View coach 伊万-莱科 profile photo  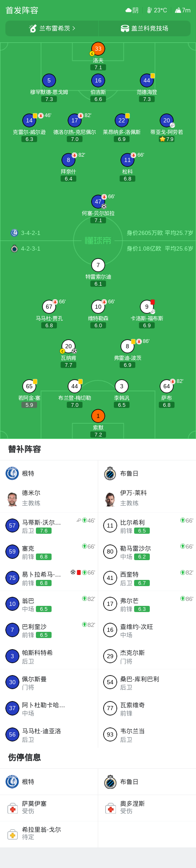pyautogui.click(x=110, y=499)
